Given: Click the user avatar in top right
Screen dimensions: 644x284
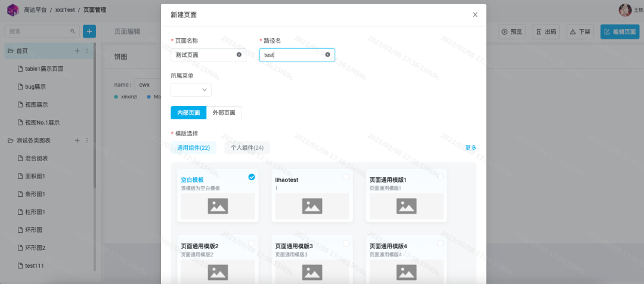Looking at the screenshot, I should (x=625, y=10).
